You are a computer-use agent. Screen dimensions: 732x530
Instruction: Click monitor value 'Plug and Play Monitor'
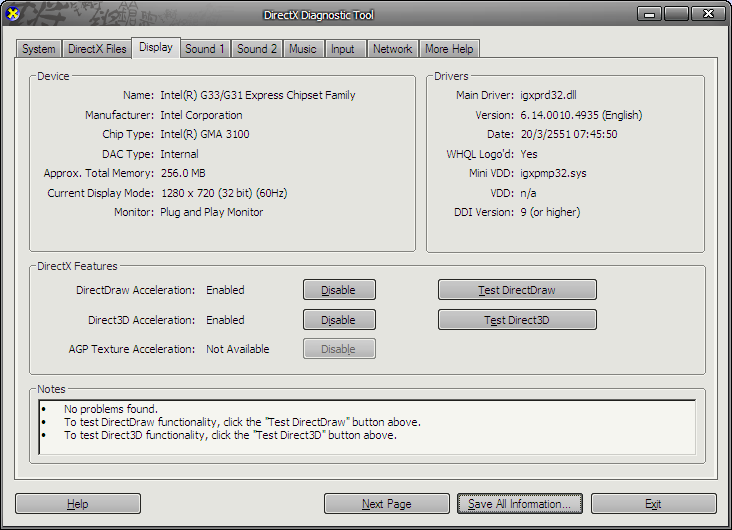point(211,212)
